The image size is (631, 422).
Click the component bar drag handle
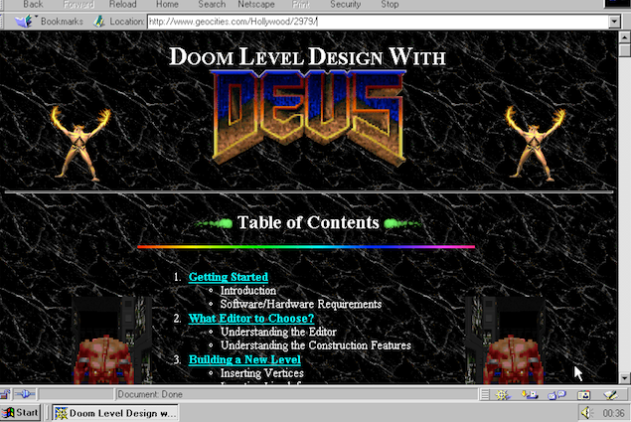tap(485, 395)
